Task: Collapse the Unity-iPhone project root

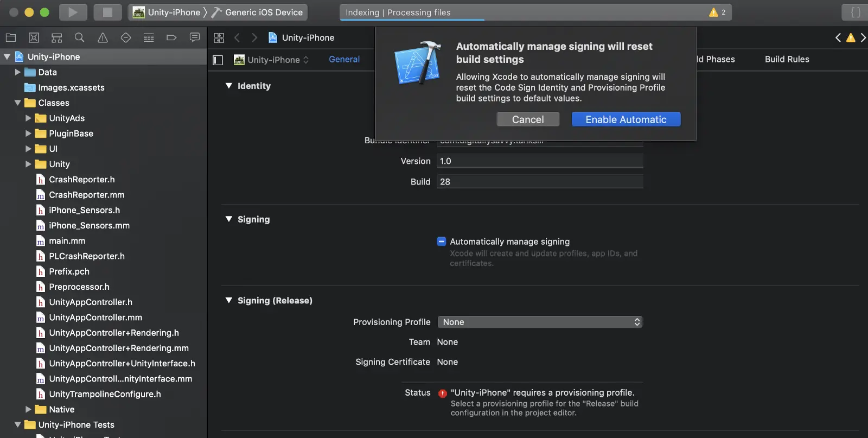Action: 7,56
